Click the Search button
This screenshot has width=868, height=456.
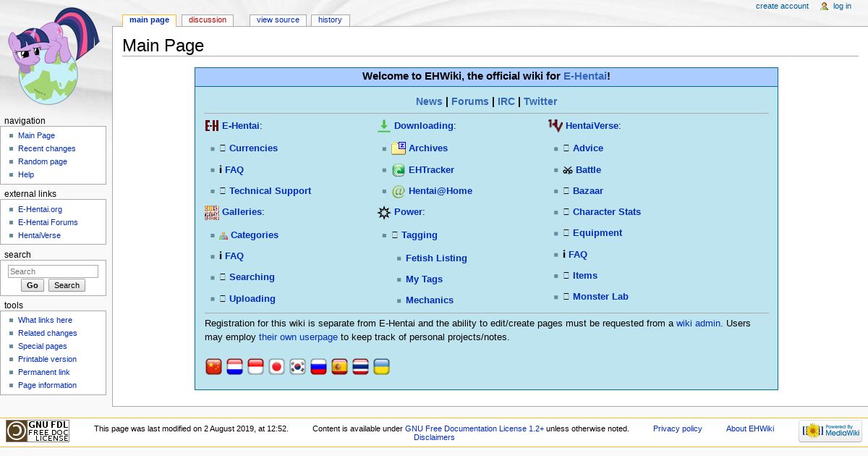(x=67, y=285)
